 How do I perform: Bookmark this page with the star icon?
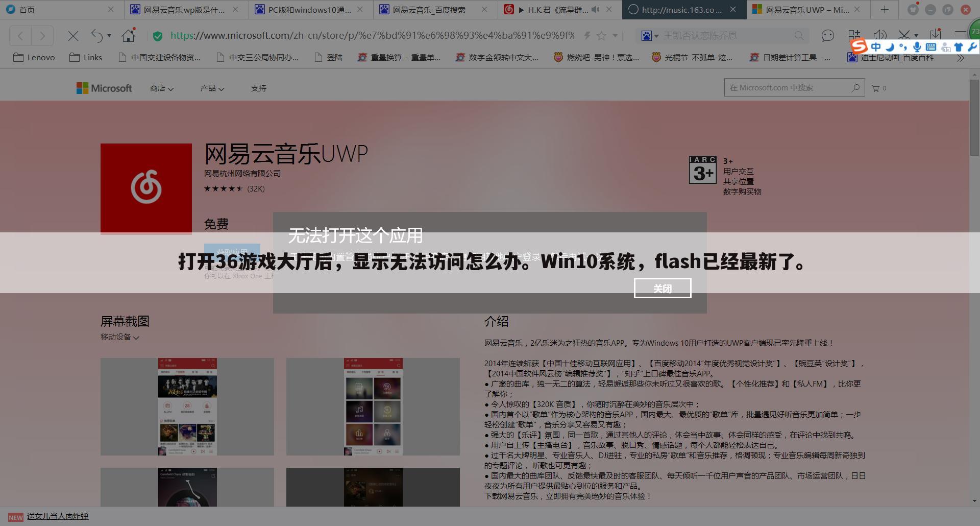click(x=602, y=36)
